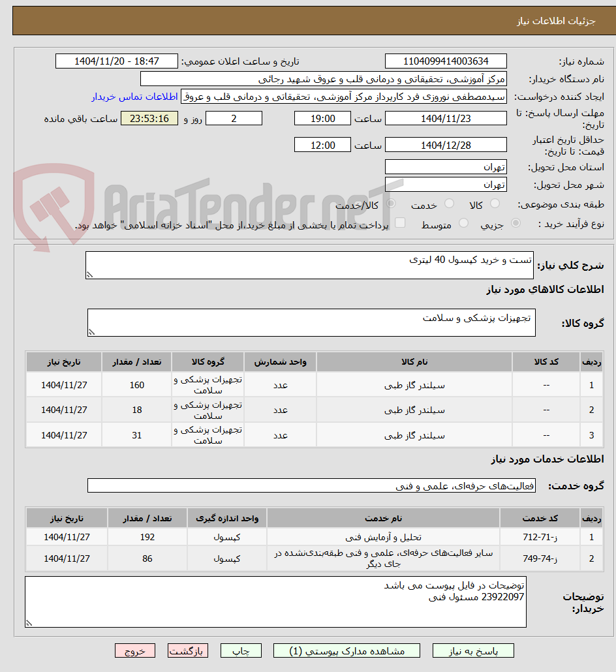Click the resize grip of گروه کالا box
Viewport: 616px width, 672px height.
pyautogui.click(x=91, y=332)
